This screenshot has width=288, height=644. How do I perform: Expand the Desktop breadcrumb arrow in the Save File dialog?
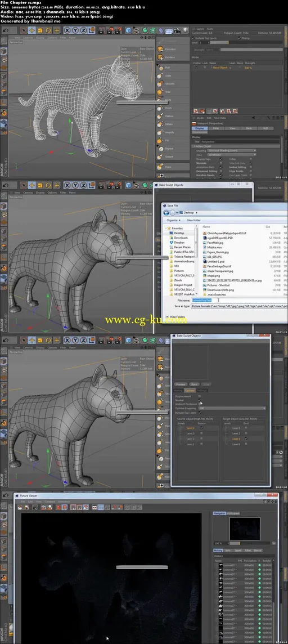point(197,212)
